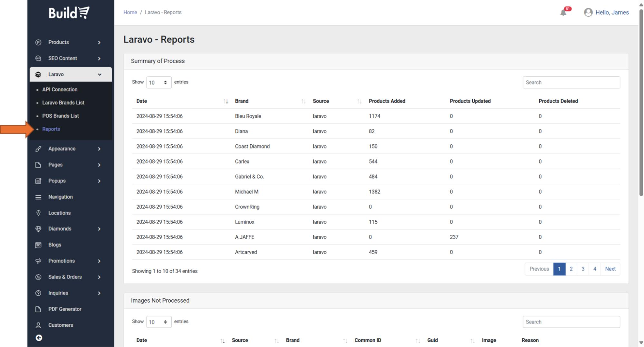
Task: Click the Diamonds gem icon
Action: (38, 229)
